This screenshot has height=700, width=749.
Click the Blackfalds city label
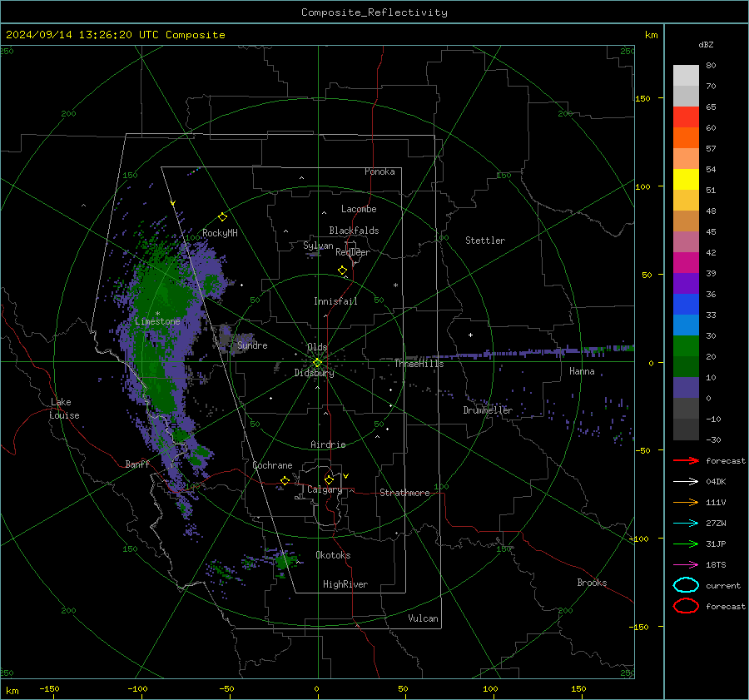coord(354,231)
